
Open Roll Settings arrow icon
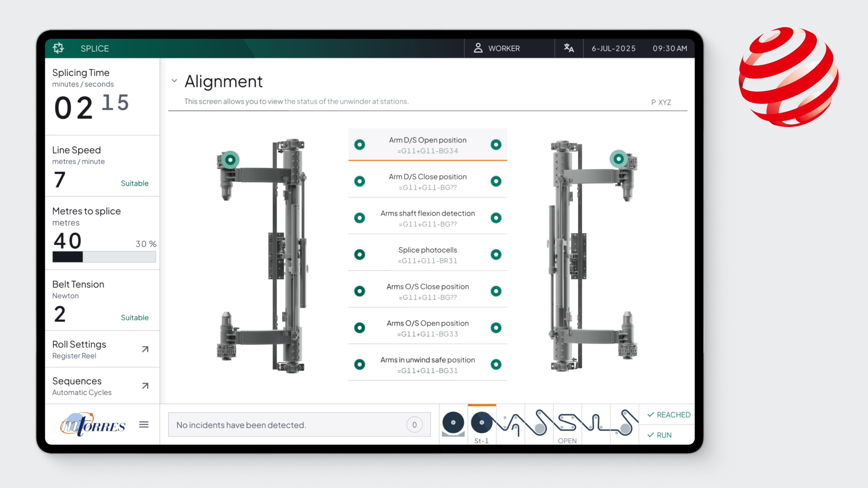(x=145, y=349)
